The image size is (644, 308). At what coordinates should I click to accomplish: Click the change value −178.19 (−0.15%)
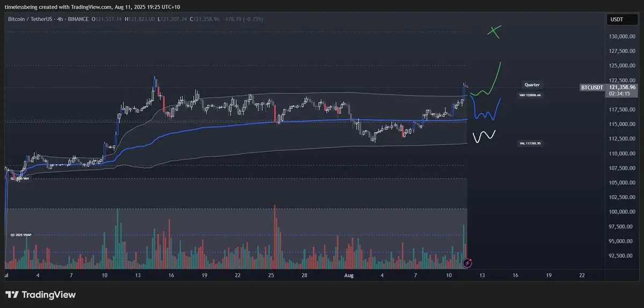(244, 19)
